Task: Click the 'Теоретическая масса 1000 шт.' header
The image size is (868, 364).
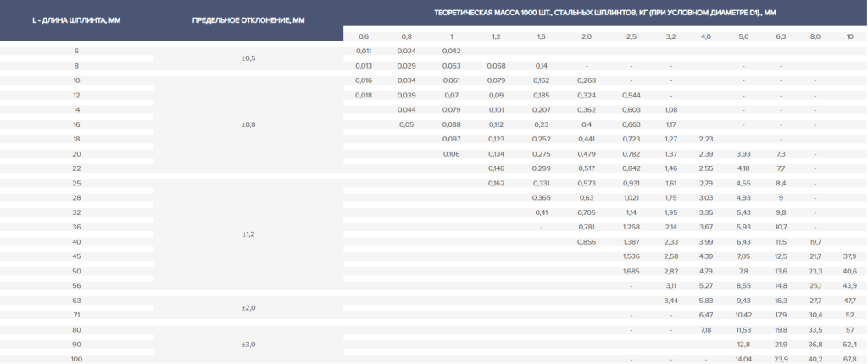Action: coord(604,12)
